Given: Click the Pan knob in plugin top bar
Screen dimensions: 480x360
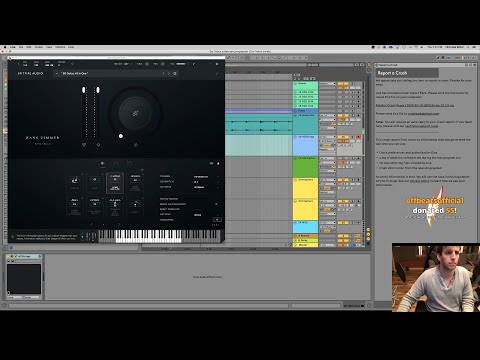Looking at the screenshot, I should [x=163, y=64].
